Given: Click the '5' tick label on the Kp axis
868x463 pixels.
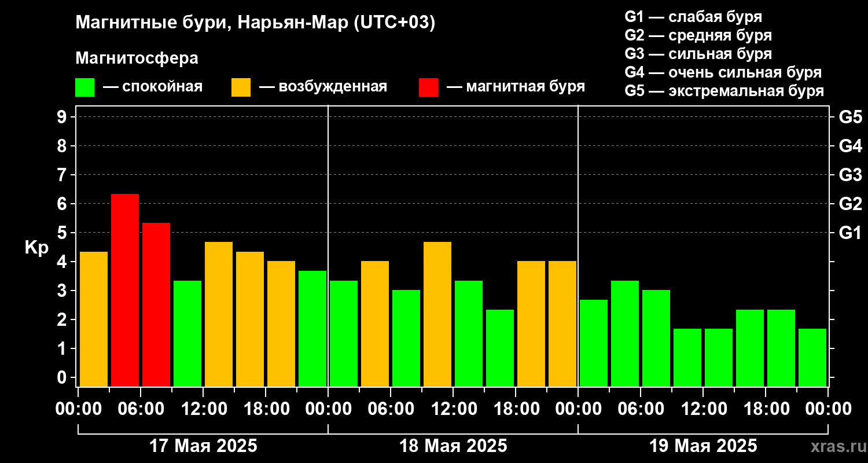Looking at the screenshot, I should [63, 233].
